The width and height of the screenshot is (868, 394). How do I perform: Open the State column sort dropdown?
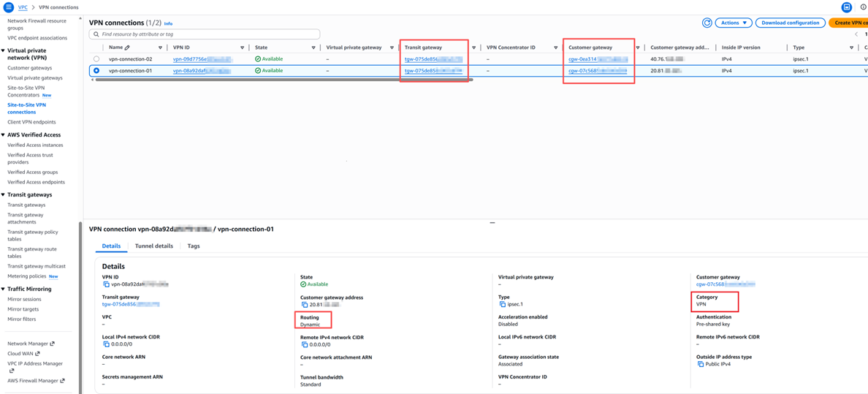(313, 48)
